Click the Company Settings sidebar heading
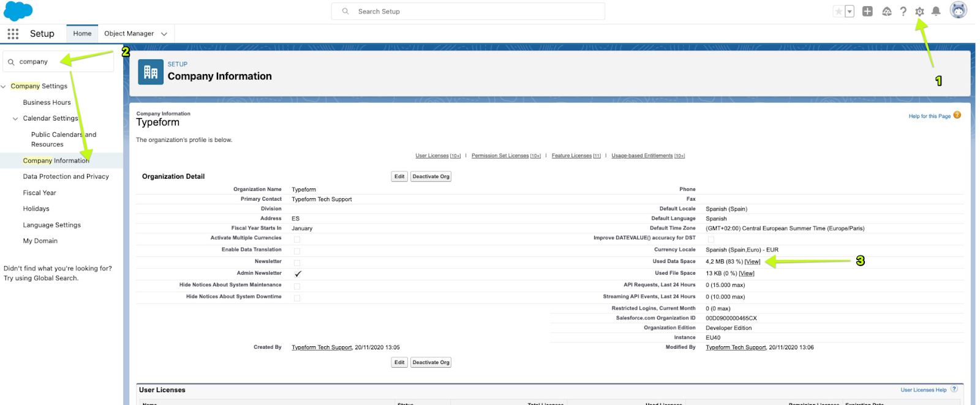Image resolution: width=980 pixels, height=405 pixels. point(39,86)
